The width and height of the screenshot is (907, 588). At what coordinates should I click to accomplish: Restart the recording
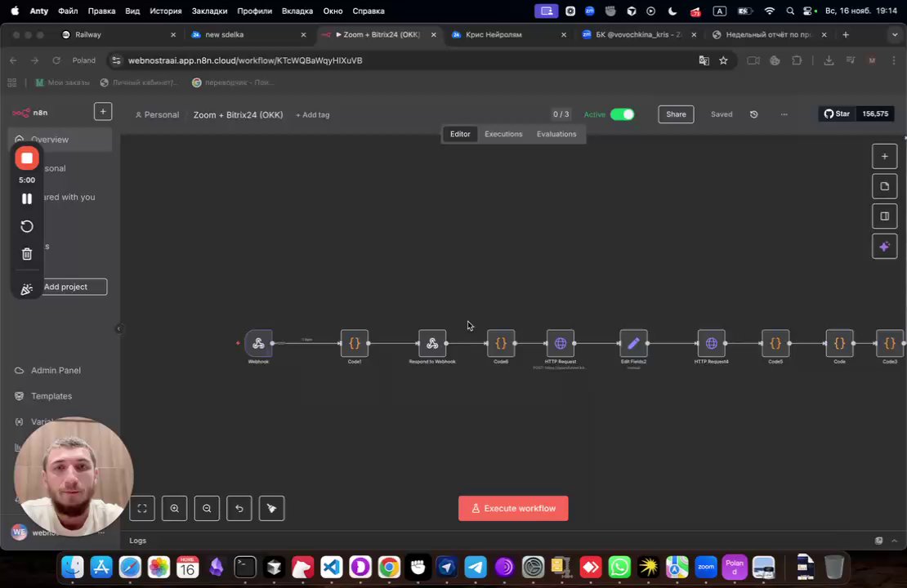(27, 226)
